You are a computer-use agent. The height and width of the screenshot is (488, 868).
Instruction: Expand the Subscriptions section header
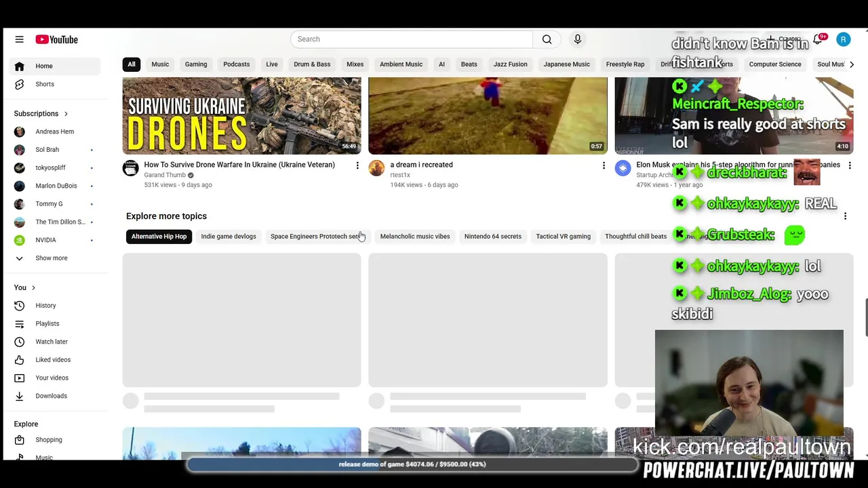click(x=41, y=114)
